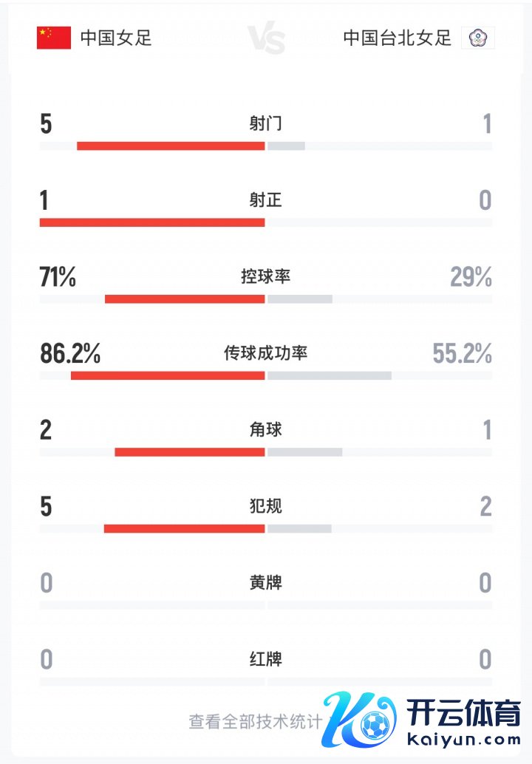Click the China national flag icon
The image size is (532, 764).
pyautogui.click(x=54, y=38)
